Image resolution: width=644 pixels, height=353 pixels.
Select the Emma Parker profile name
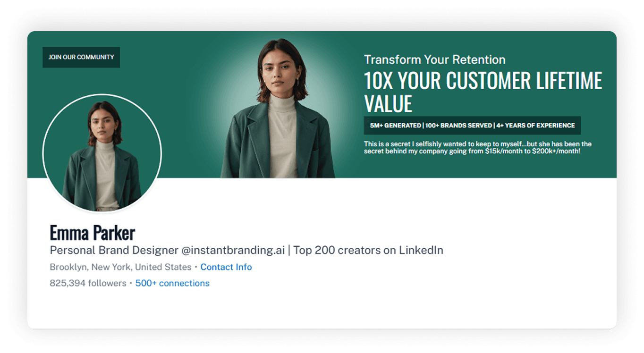pyautogui.click(x=93, y=233)
